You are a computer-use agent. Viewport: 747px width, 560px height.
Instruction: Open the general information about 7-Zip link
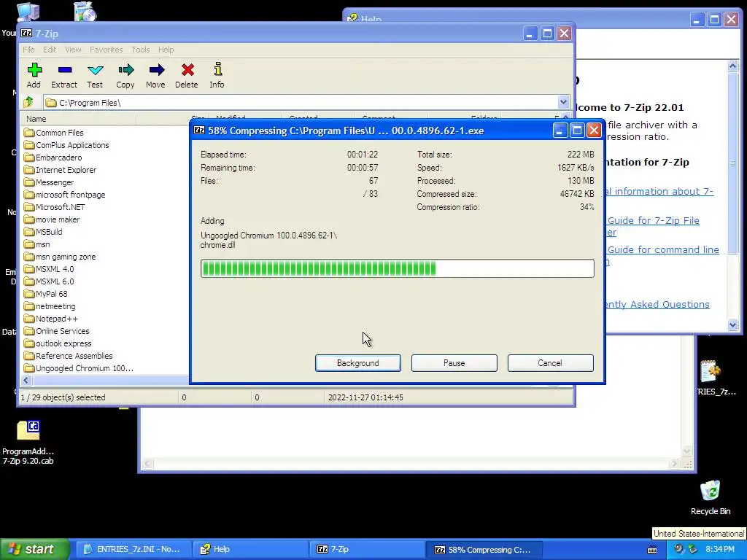[659, 192]
